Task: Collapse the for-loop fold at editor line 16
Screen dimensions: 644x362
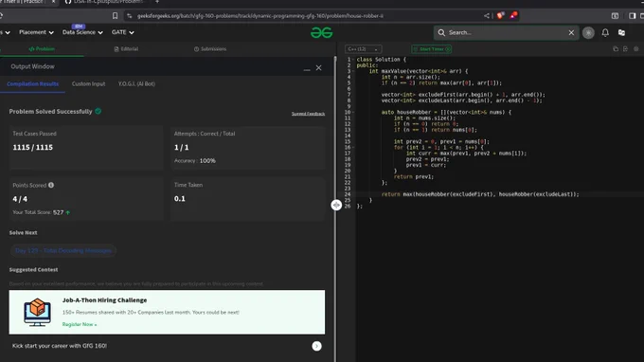Action: (x=353, y=147)
